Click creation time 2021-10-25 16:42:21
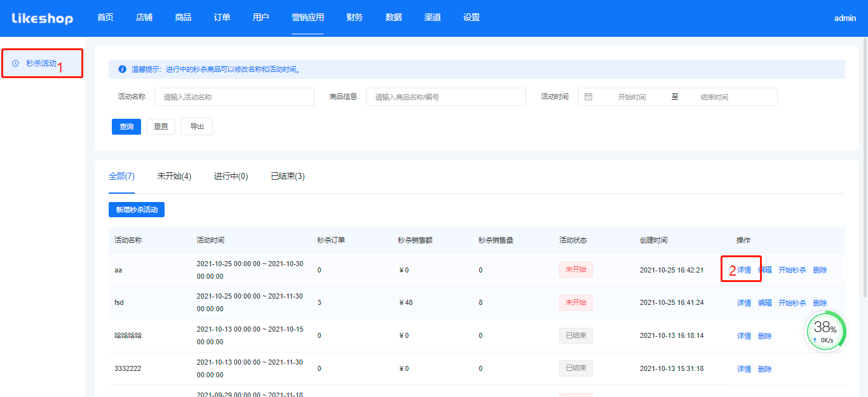 (672, 270)
